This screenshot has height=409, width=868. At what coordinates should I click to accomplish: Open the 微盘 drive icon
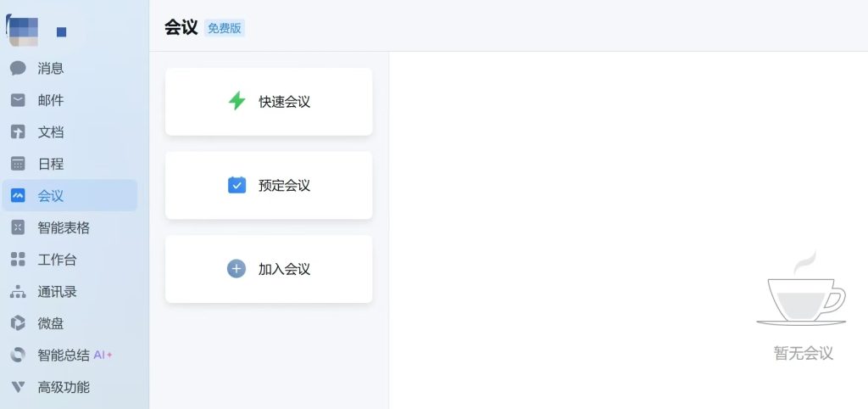[18, 323]
